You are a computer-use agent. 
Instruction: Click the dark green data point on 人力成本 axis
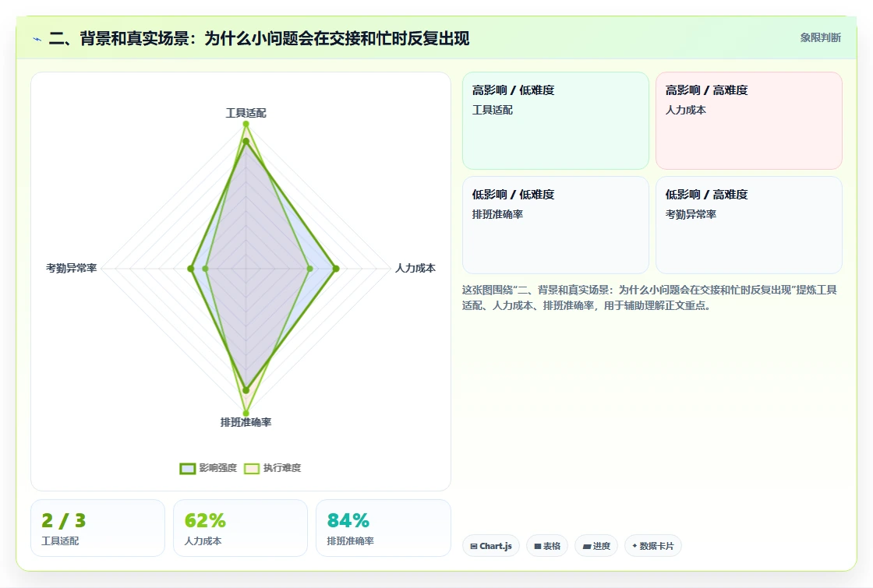[x=336, y=269]
